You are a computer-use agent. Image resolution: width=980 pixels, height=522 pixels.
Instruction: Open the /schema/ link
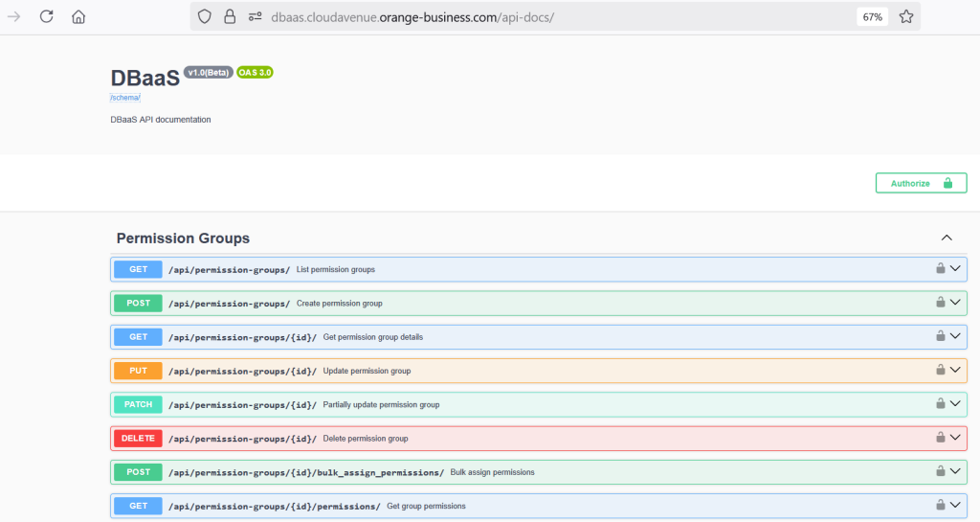(125, 98)
